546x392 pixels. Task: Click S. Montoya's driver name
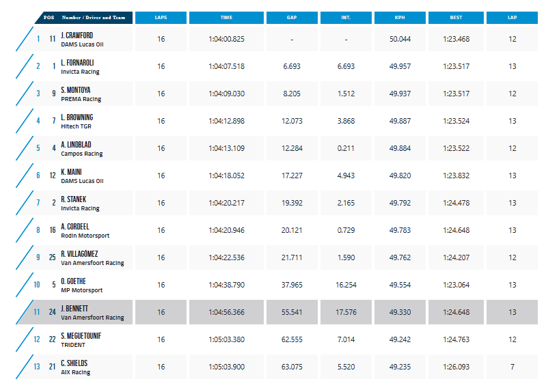click(75, 89)
